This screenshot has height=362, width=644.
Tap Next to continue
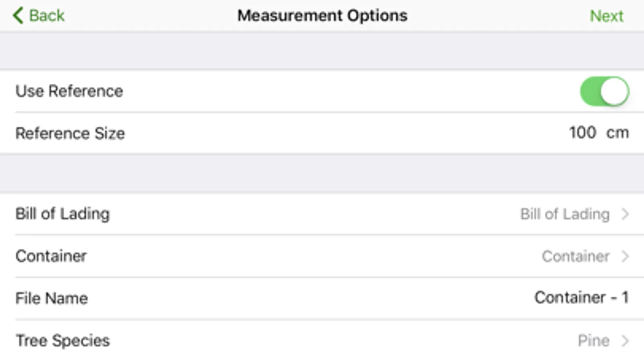pos(606,16)
